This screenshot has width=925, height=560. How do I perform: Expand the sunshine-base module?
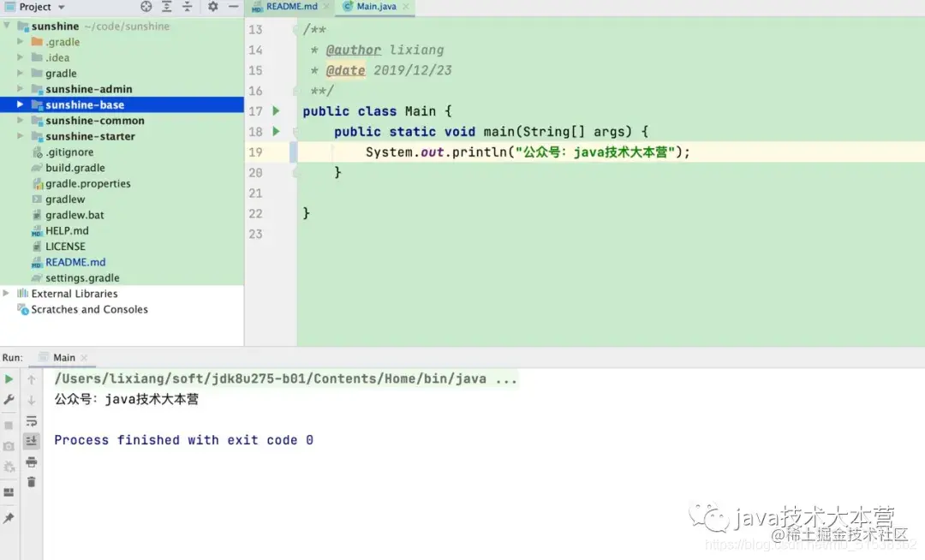20,104
